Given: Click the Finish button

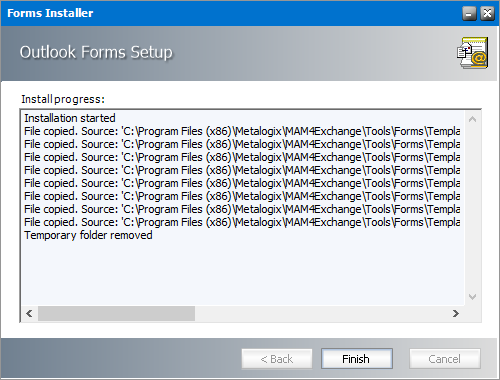Looking at the screenshot, I should point(357,359).
